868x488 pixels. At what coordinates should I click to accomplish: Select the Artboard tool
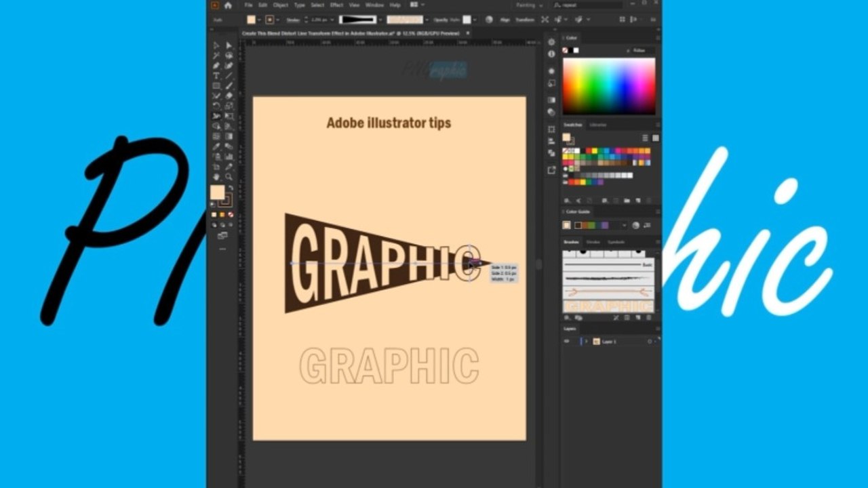coord(216,167)
